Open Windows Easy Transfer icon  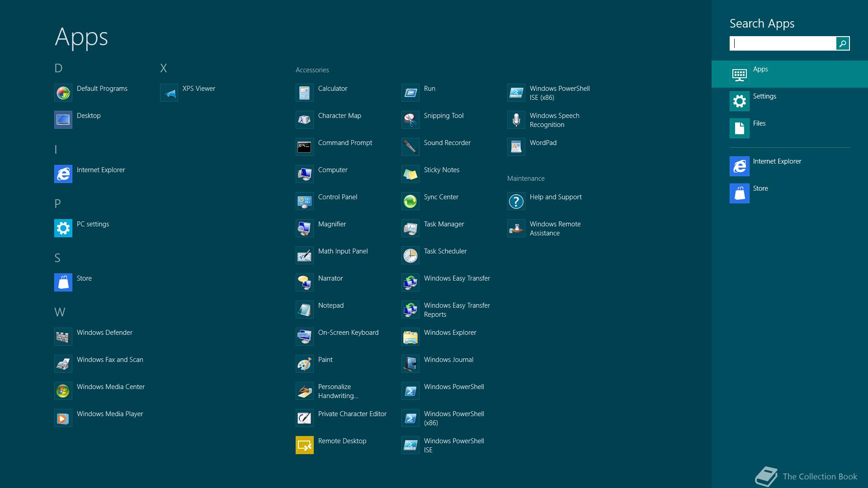pyautogui.click(x=410, y=282)
